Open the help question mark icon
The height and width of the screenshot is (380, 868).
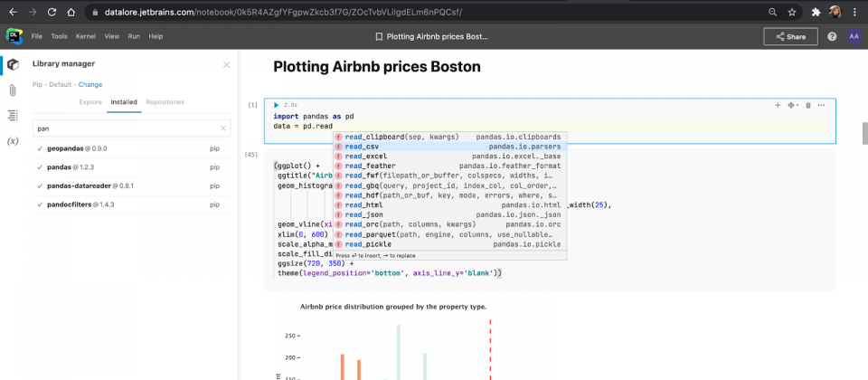pyautogui.click(x=832, y=36)
